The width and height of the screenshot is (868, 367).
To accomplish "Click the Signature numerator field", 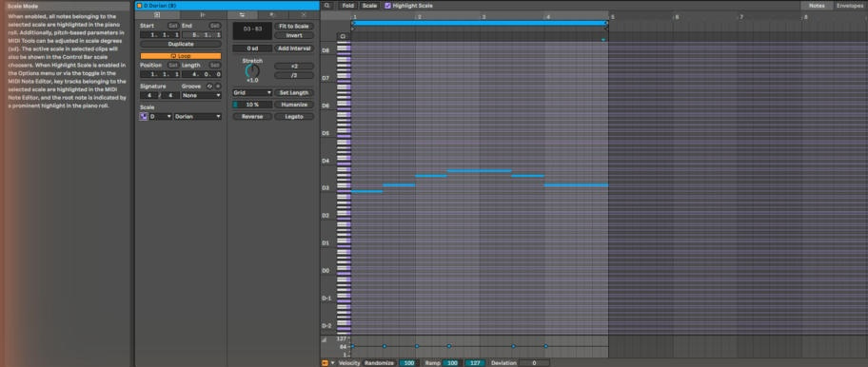I will 148,96.
